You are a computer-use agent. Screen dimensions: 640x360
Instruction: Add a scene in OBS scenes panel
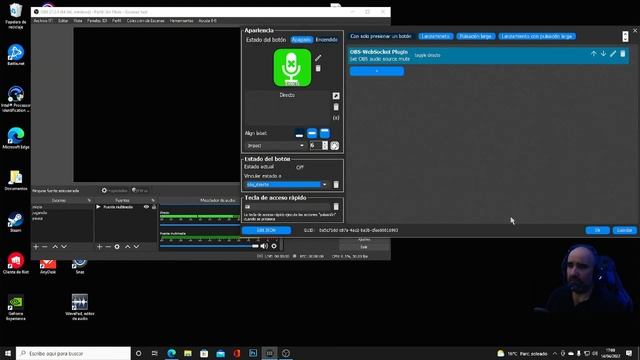(36, 247)
